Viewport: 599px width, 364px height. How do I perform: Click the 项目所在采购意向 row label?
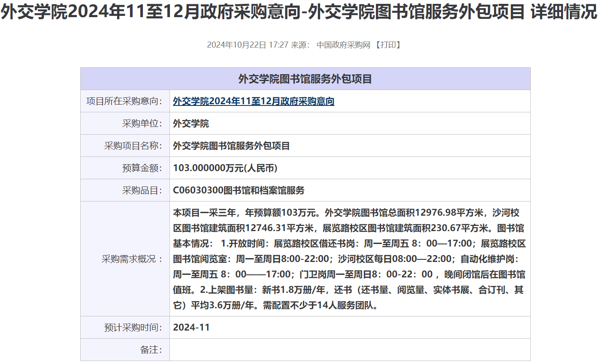124,101
